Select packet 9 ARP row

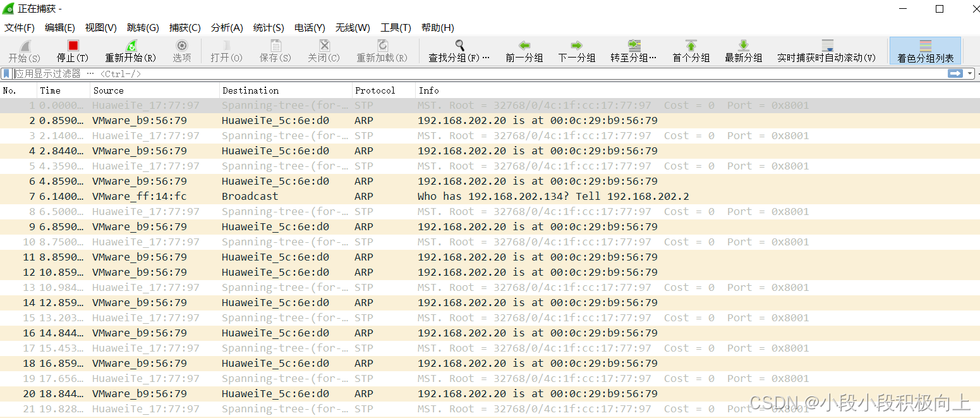click(x=490, y=227)
